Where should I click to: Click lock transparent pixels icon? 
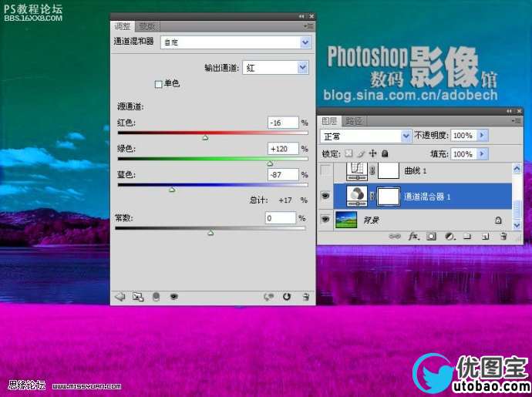pos(348,153)
